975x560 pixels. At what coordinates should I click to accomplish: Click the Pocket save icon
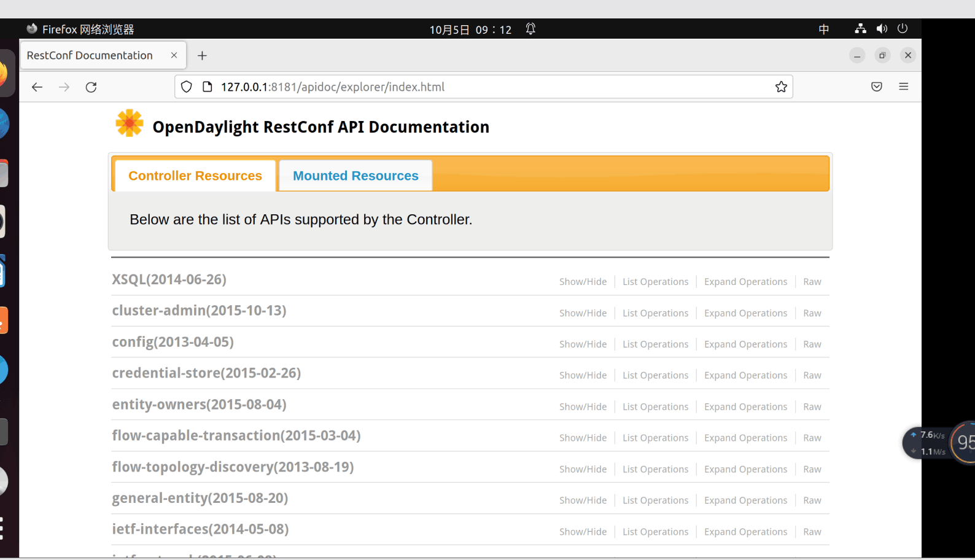[x=877, y=87]
